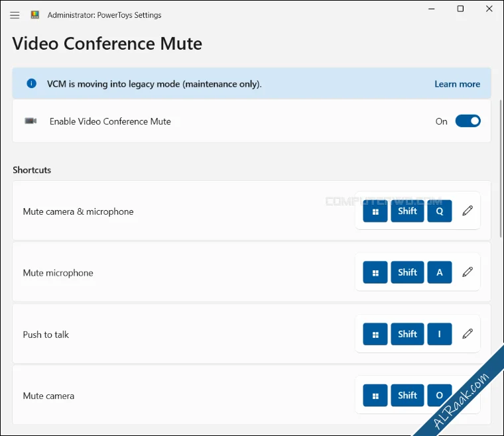The height and width of the screenshot is (436, 504).
Task: Click the VCM legacy mode message text
Action: [x=155, y=83]
